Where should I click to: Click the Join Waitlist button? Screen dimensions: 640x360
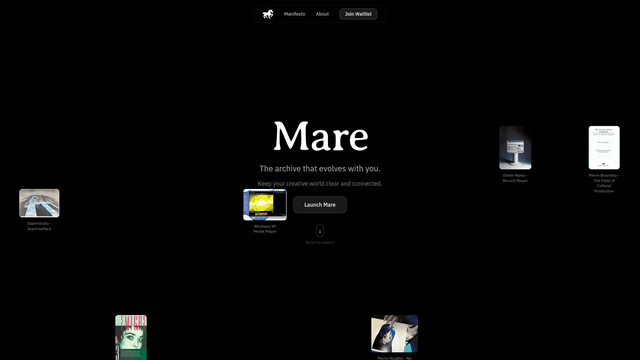358,14
